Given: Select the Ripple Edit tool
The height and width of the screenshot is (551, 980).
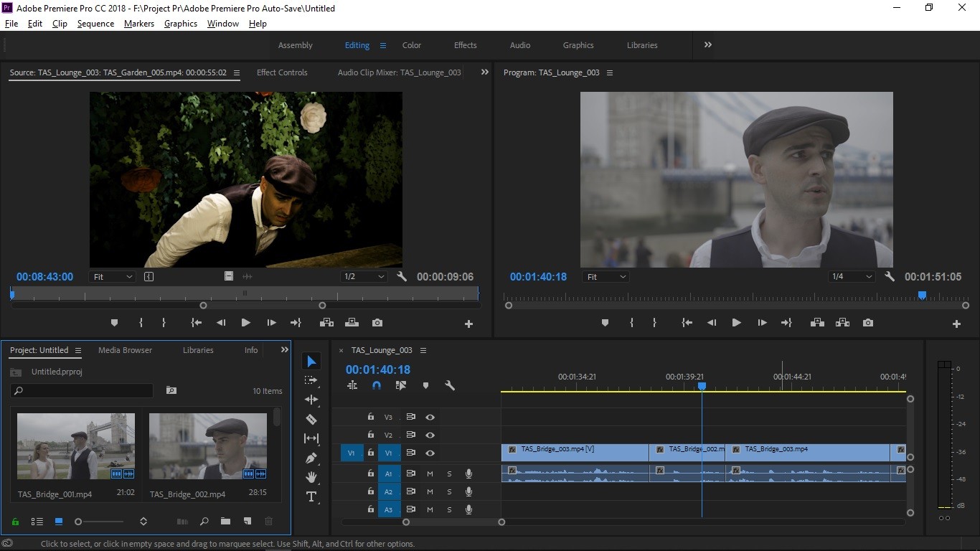Looking at the screenshot, I should pyautogui.click(x=311, y=400).
